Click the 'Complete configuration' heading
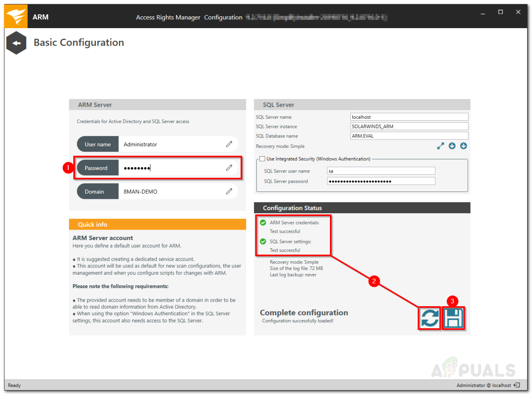Viewport: 532px width, 395px height. click(304, 313)
